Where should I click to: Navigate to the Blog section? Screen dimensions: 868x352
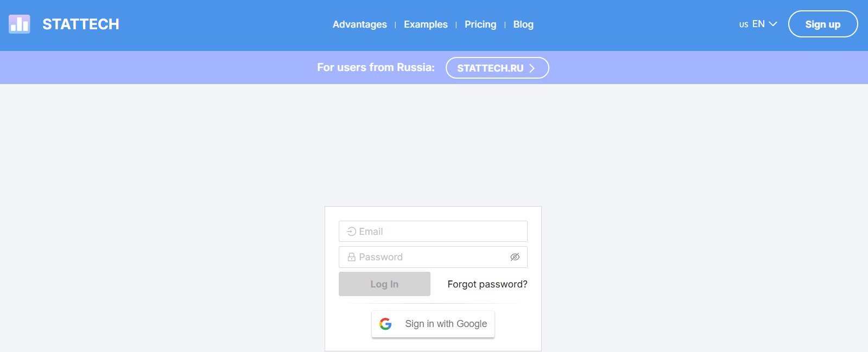[x=523, y=24]
